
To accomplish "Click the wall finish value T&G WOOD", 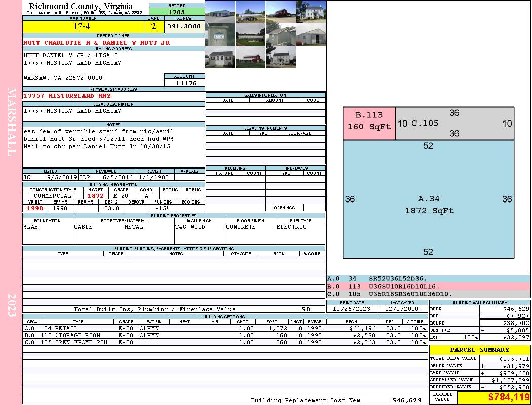I will (190, 227).
